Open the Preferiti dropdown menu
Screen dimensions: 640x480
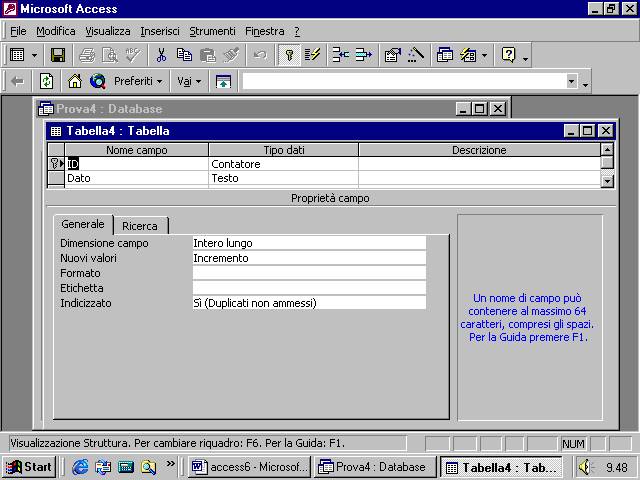pos(138,81)
